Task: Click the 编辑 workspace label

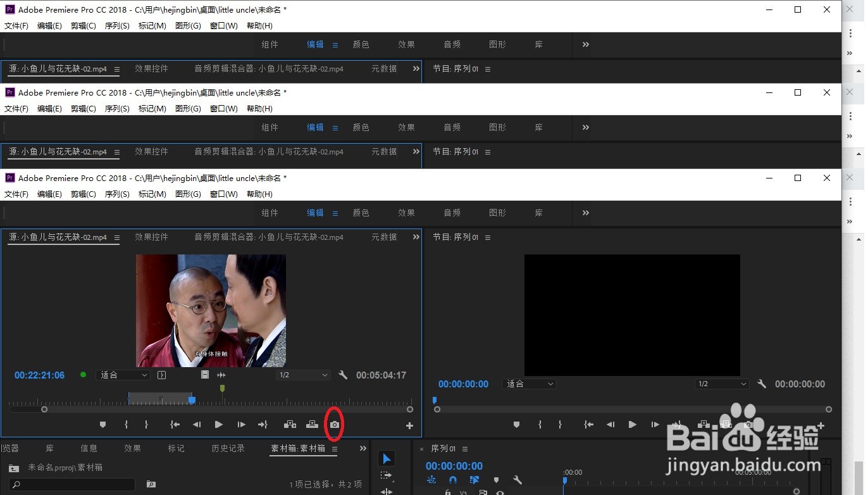Action: coord(314,213)
